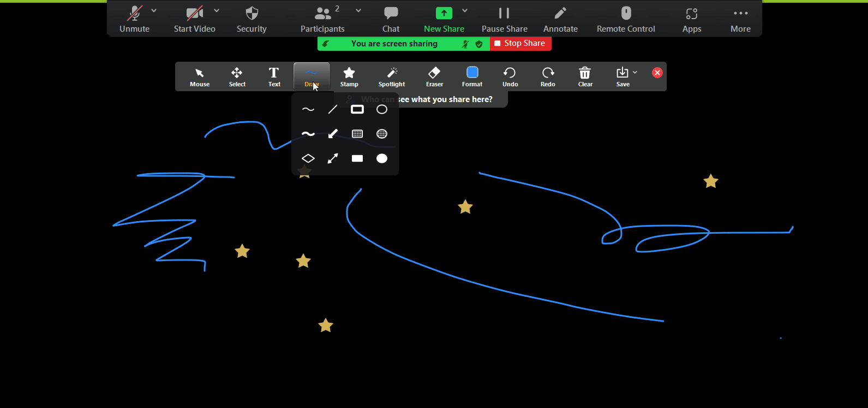This screenshot has width=868, height=408.
Task: Pause Share in meeting toolbar
Action: [504, 19]
